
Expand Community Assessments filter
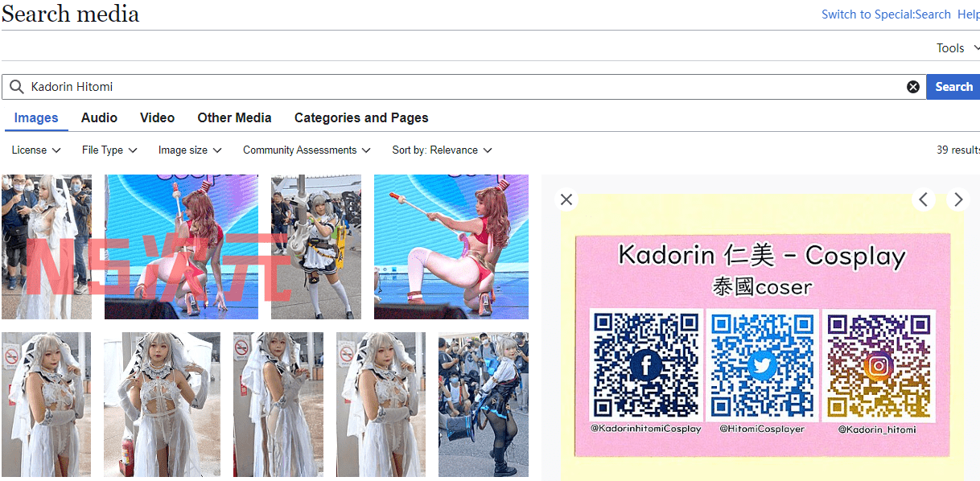coord(307,150)
